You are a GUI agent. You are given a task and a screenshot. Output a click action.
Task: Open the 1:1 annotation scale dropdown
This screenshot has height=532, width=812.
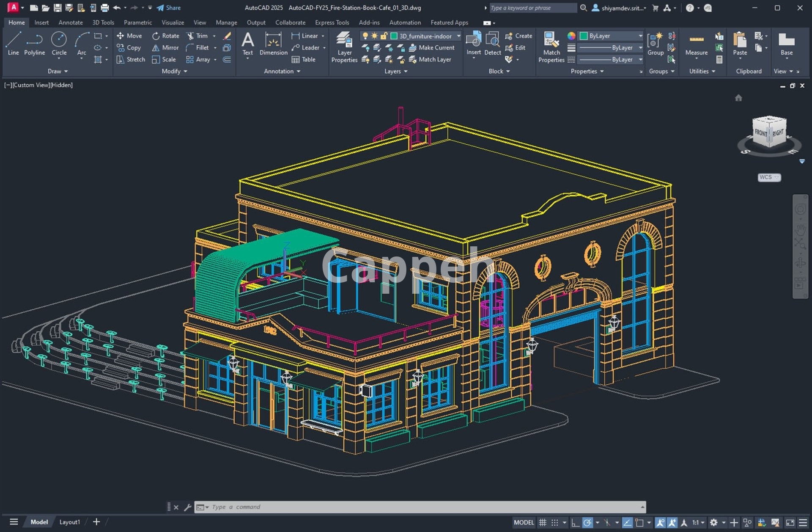pyautogui.click(x=698, y=522)
